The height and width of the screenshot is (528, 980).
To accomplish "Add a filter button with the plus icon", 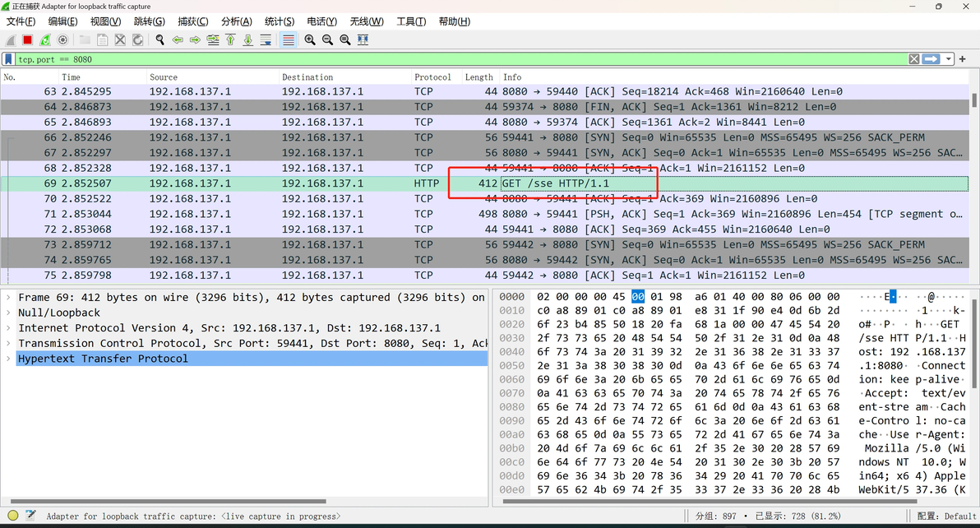I will tap(963, 59).
